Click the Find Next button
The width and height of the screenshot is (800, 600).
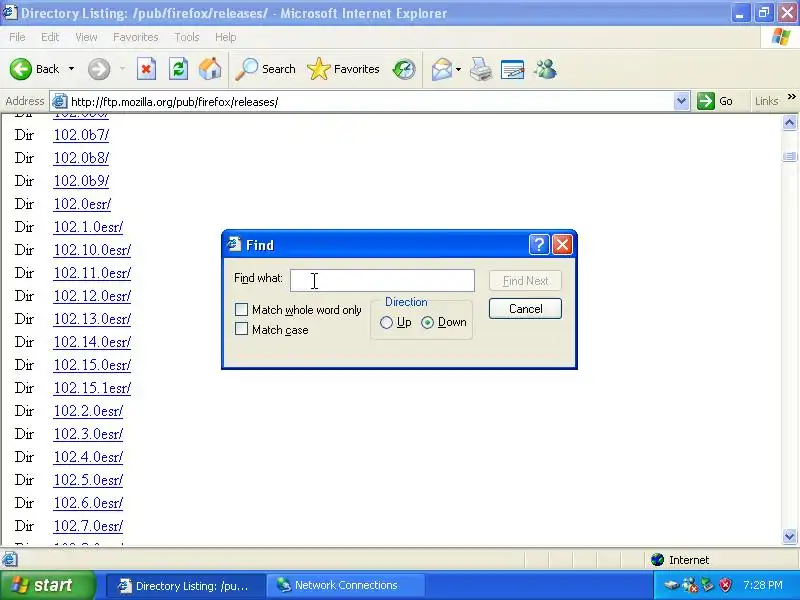525,281
